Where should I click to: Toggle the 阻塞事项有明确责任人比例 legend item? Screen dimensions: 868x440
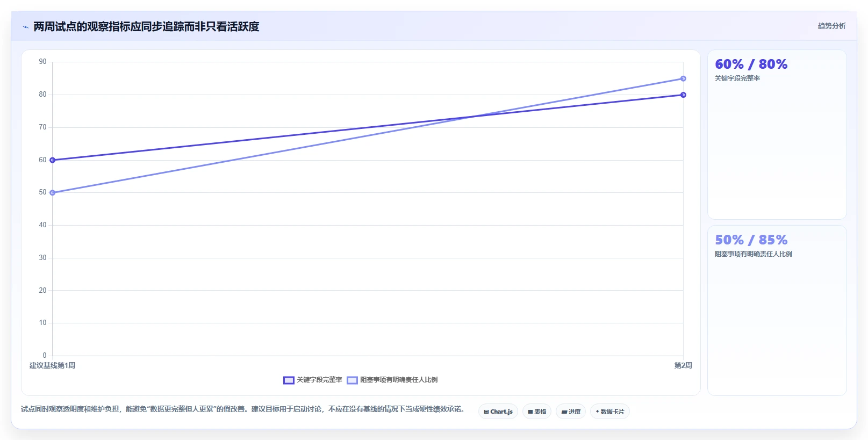pyautogui.click(x=392, y=380)
